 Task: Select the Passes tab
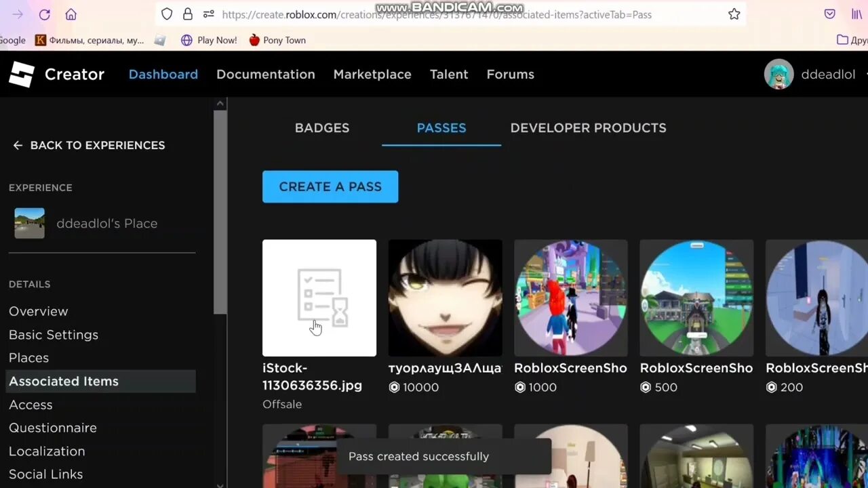(x=441, y=128)
